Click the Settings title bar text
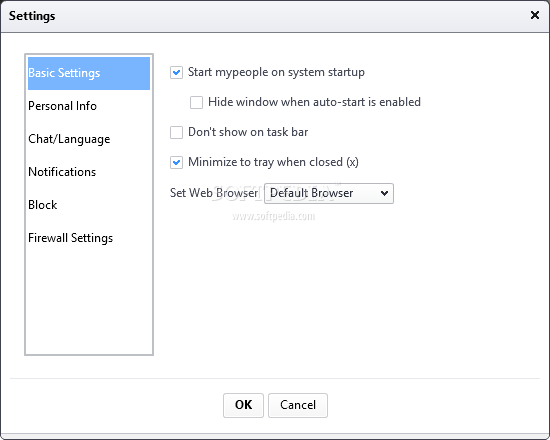This screenshot has height=440, width=550. pos(32,16)
